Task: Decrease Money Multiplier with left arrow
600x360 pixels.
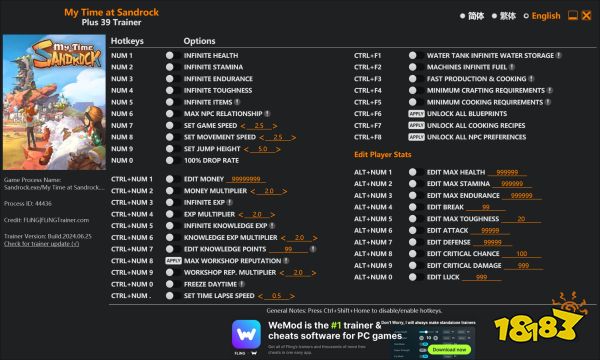Action: pyautogui.click(x=253, y=191)
